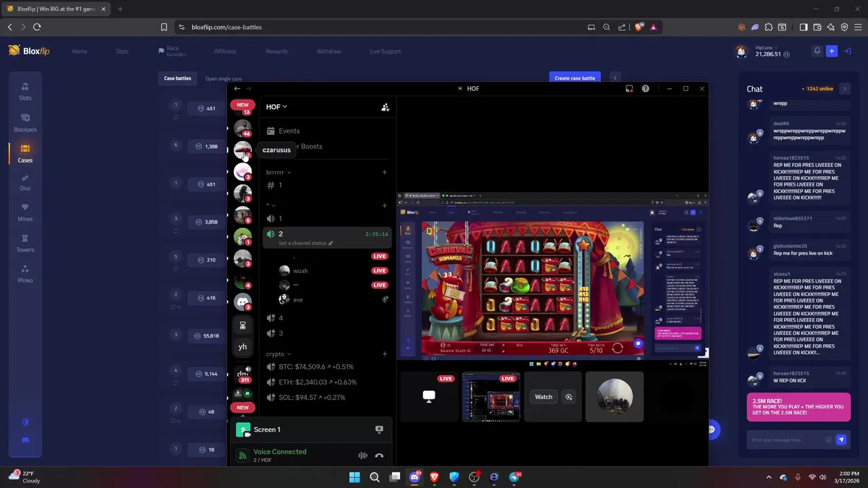Select Cases in the Bloxflip sidebar
This screenshot has height=488, width=868.
pyautogui.click(x=25, y=153)
